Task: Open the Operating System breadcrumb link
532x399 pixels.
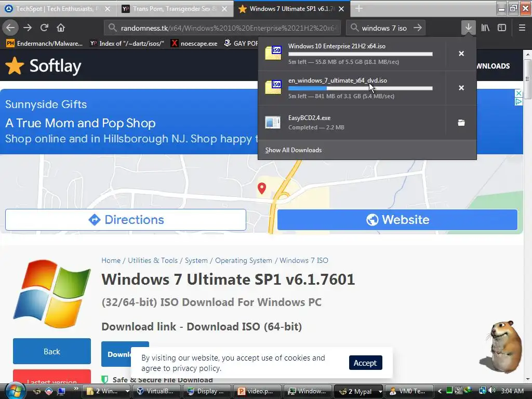Action: point(244,260)
